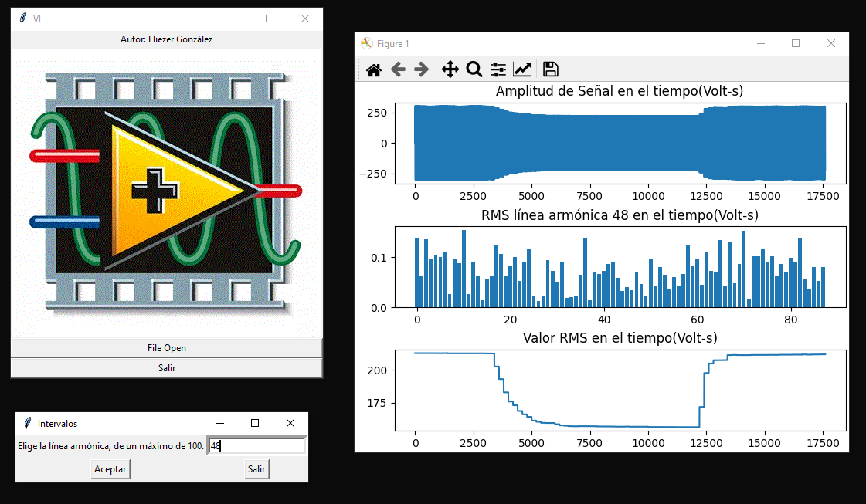Screen dimensions: 866x504
Task: Close the VI window
Action: point(304,19)
